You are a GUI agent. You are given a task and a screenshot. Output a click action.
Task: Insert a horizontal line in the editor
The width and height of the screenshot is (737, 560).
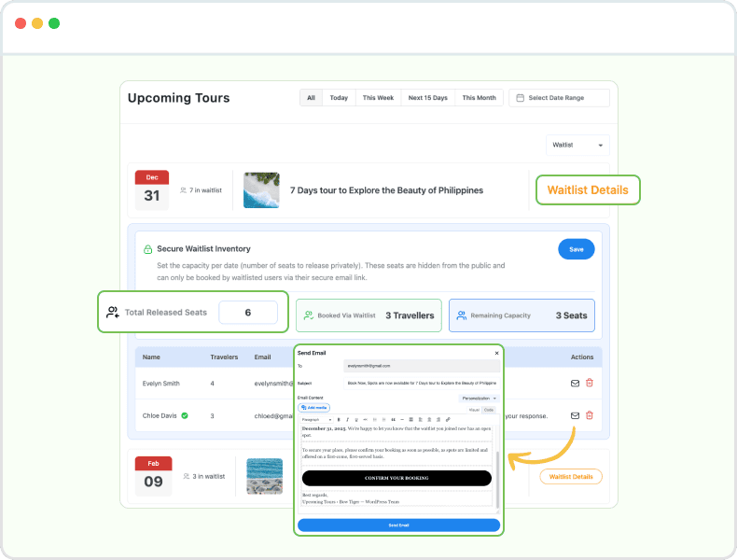[x=402, y=419]
